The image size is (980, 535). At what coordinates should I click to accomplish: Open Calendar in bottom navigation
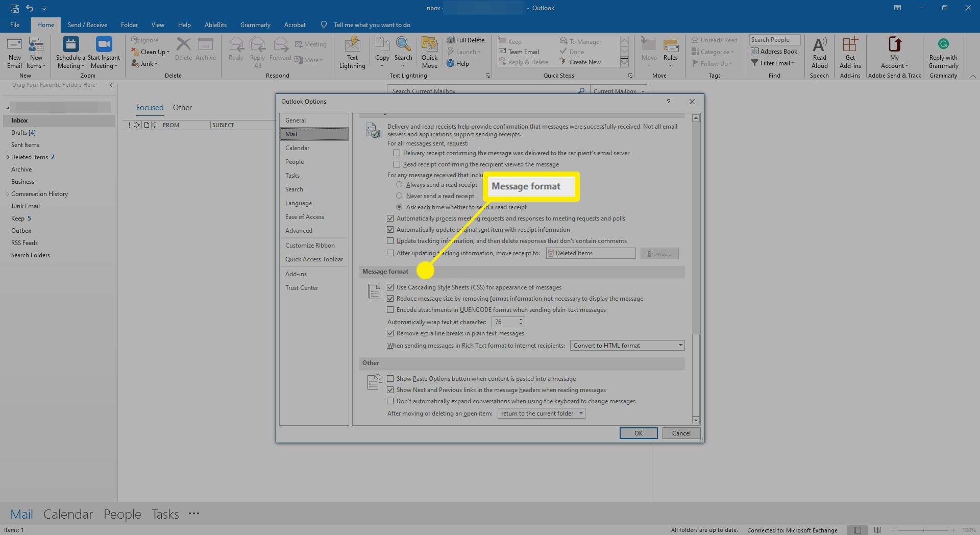point(68,514)
